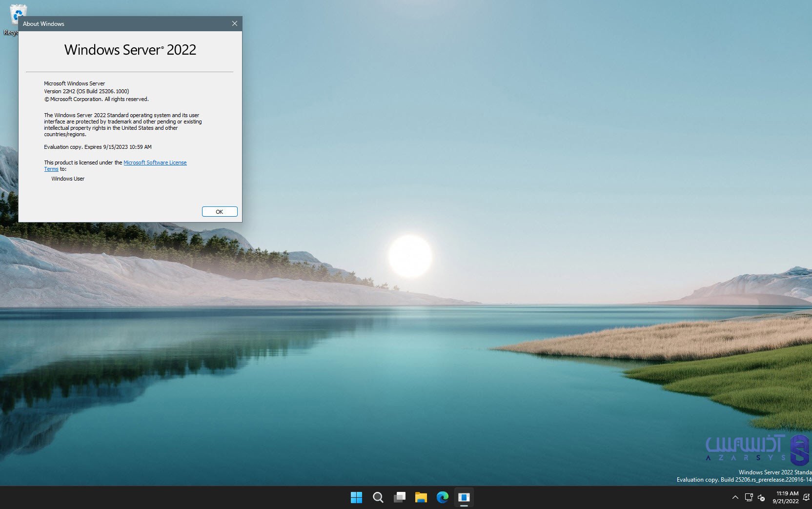Launch Microsoft Edge from the taskbar

(x=442, y=497)
